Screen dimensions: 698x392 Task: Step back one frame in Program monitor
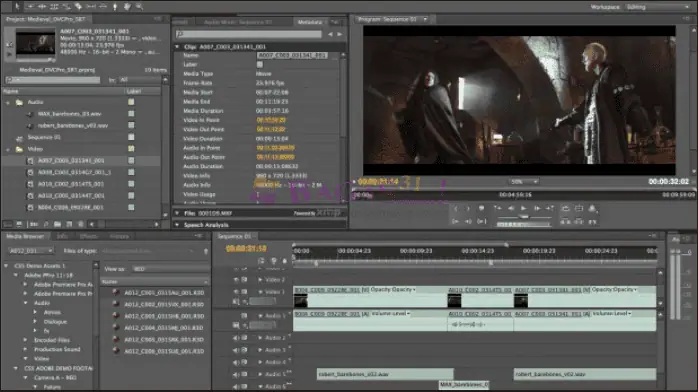511,208
